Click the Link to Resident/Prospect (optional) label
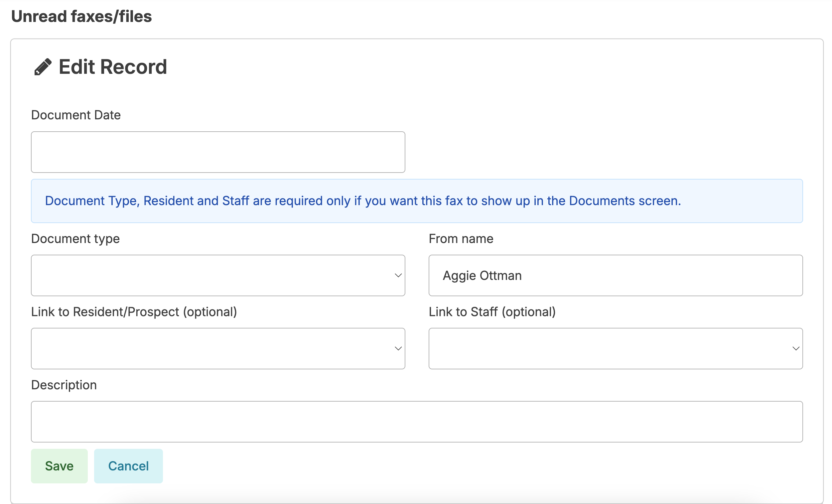 (x=134, y=312)
